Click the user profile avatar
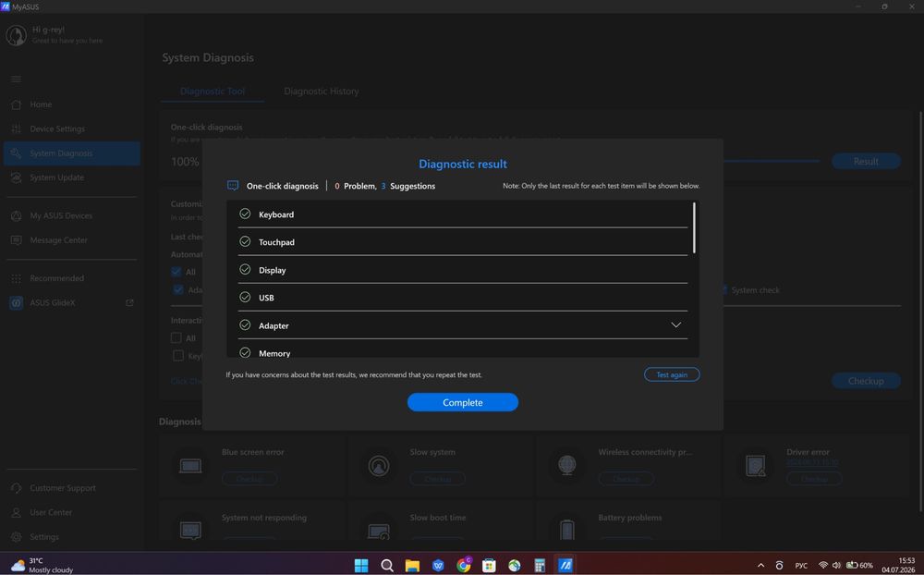This screenshot has height=575, width=924. coord(16,35)
